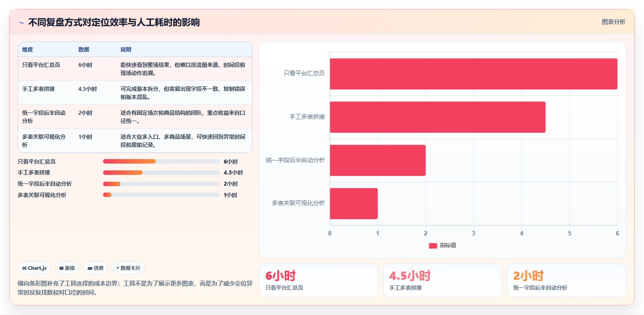Click the description starting 可完成基本拆分

183,93
